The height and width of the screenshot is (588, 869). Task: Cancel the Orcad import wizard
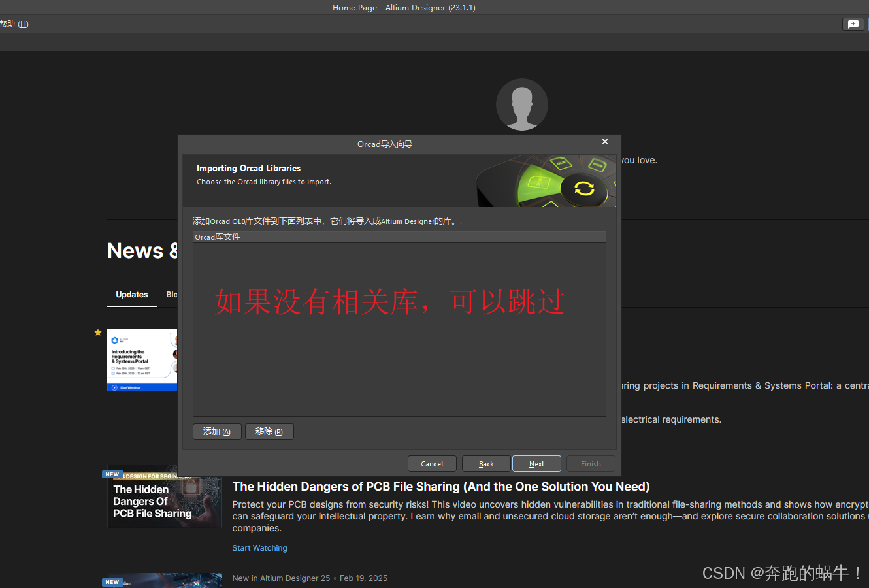click(x=432, y=464)
